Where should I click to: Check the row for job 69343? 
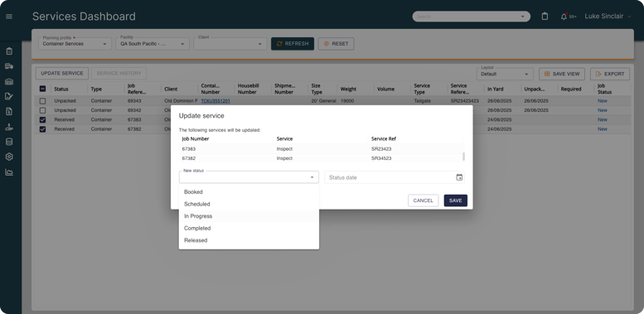pyautogui.click(x=43, y=101)
